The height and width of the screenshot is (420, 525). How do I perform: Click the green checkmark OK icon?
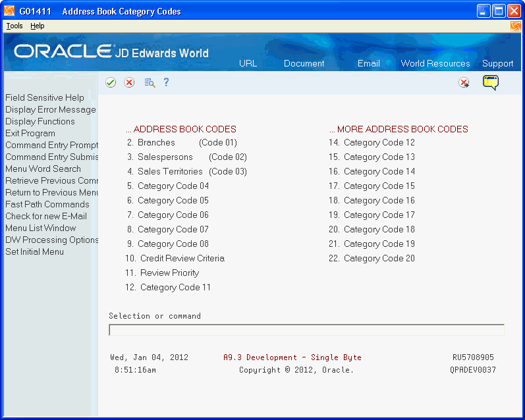tap(111, 82)
